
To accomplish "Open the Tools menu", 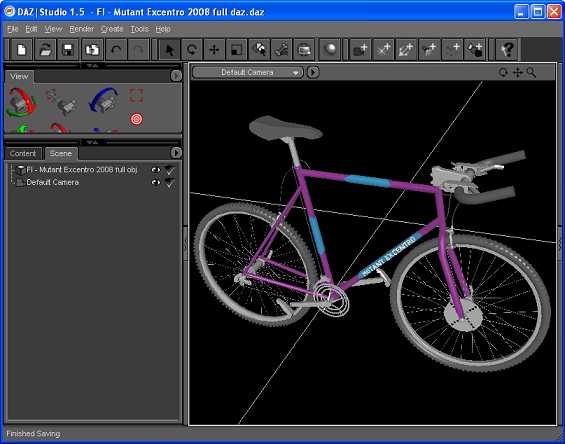I will (139, 29).
